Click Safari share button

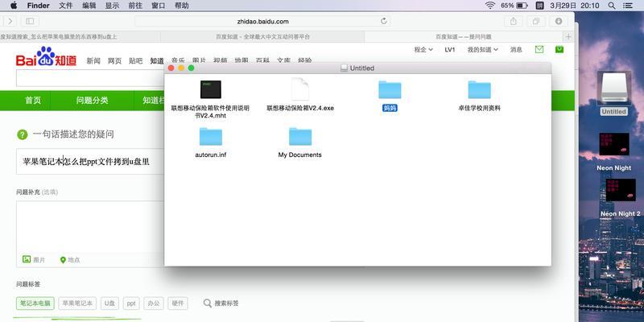514,21
